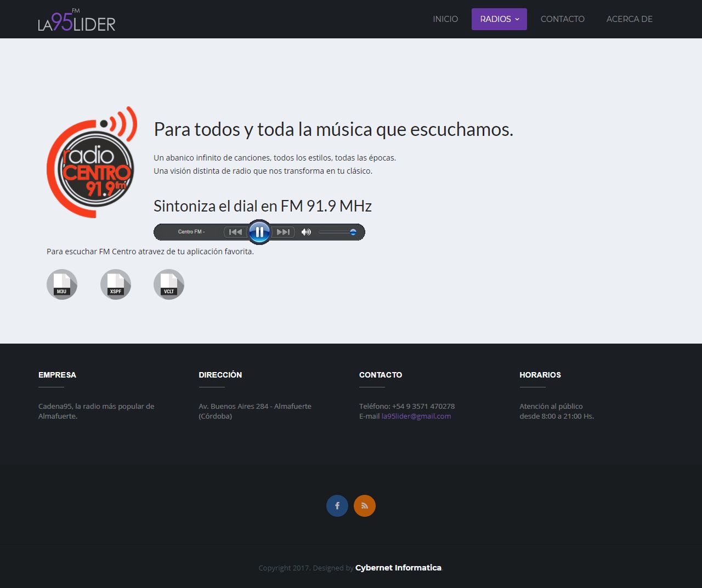The image size is (702, 588).
Task: Download the XSPF playlist file
Action: (116, 284)
